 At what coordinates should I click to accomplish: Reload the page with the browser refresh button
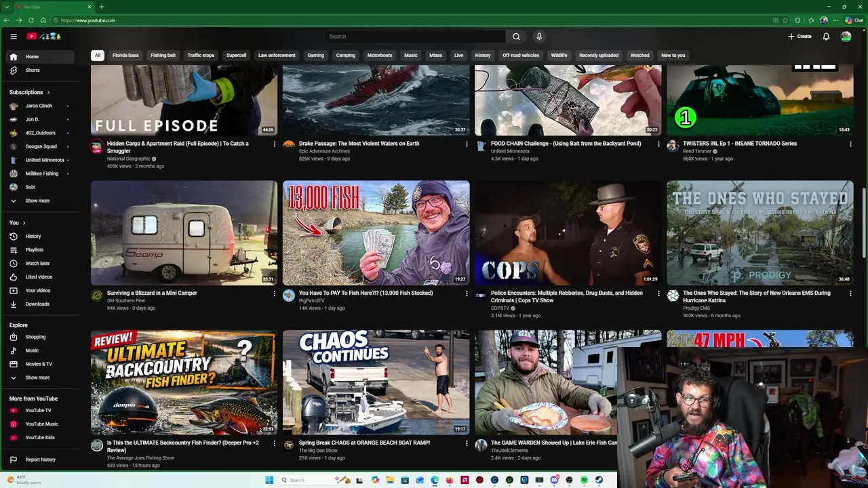pos(31,20)
